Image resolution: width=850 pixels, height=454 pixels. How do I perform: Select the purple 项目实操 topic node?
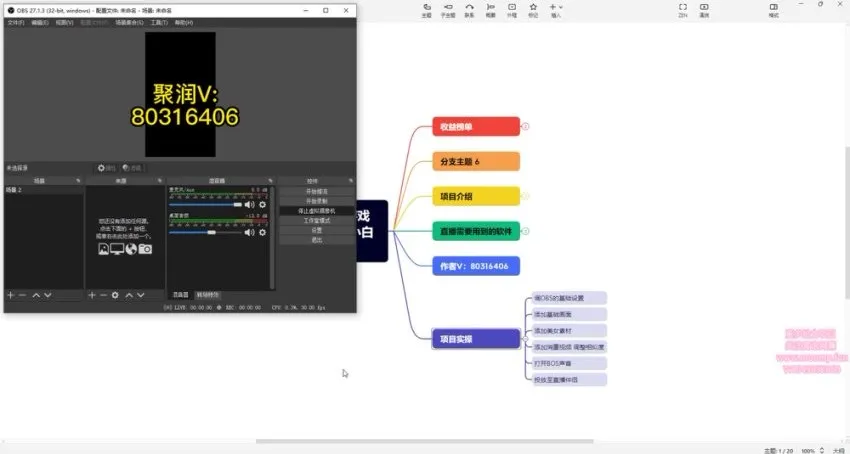click(475, 339)
